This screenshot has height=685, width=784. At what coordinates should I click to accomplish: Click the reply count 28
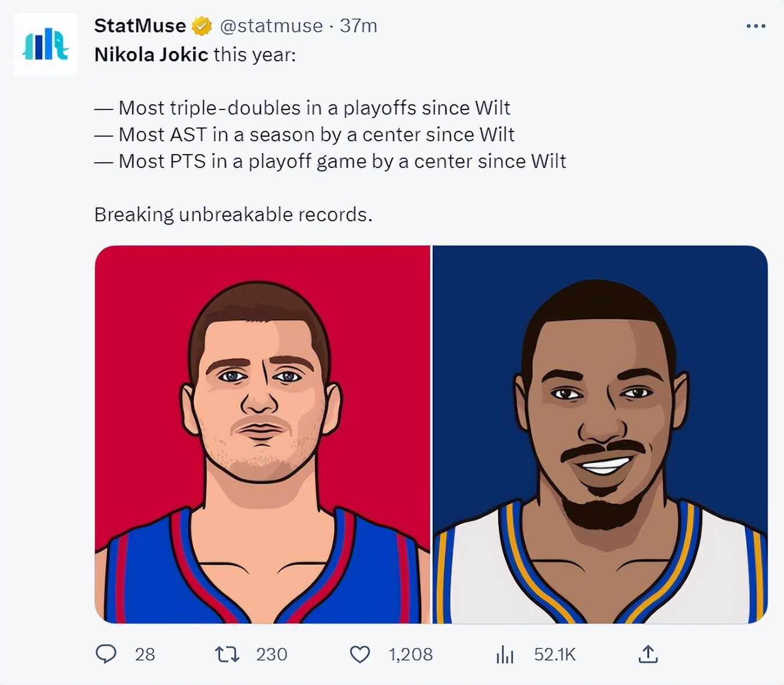click(145, 654)
